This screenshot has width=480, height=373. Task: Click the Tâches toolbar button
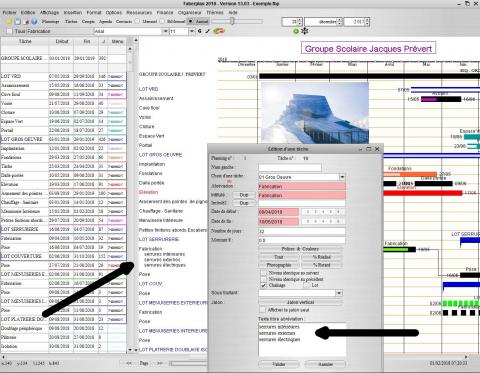pyautogui.click(x=71, y=22)
